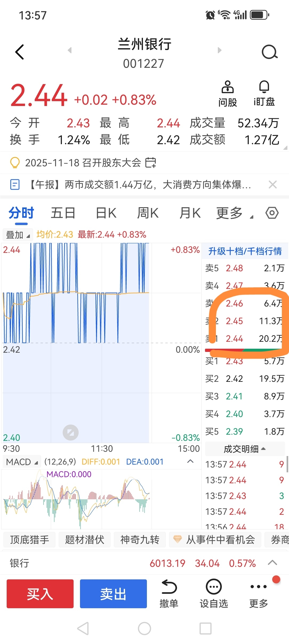Expand quote details corner triangle
This screenshot has width=289, height=644.
pos(285,147)
